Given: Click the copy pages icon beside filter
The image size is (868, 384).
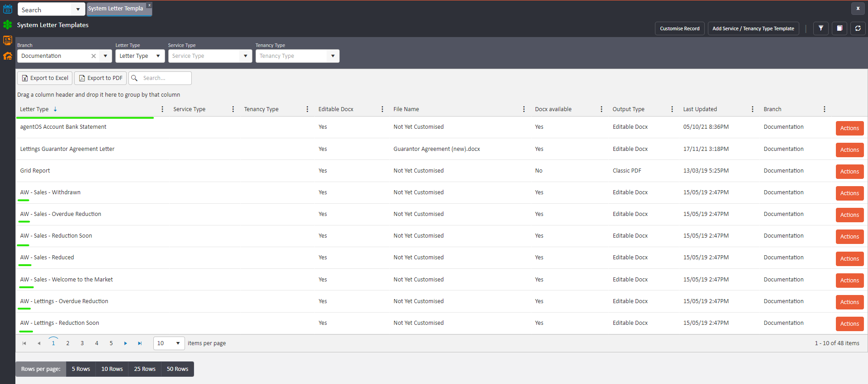Looking at the screenshot, I should (840, 28).
